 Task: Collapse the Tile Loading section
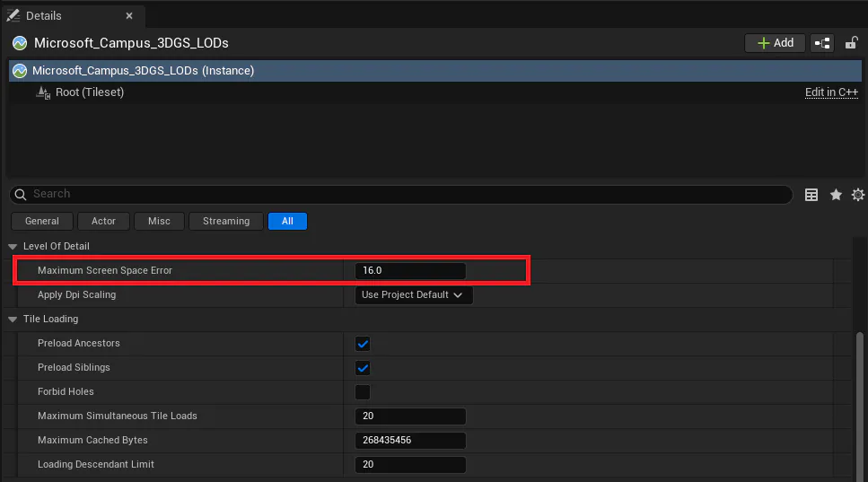coord(13,320)
